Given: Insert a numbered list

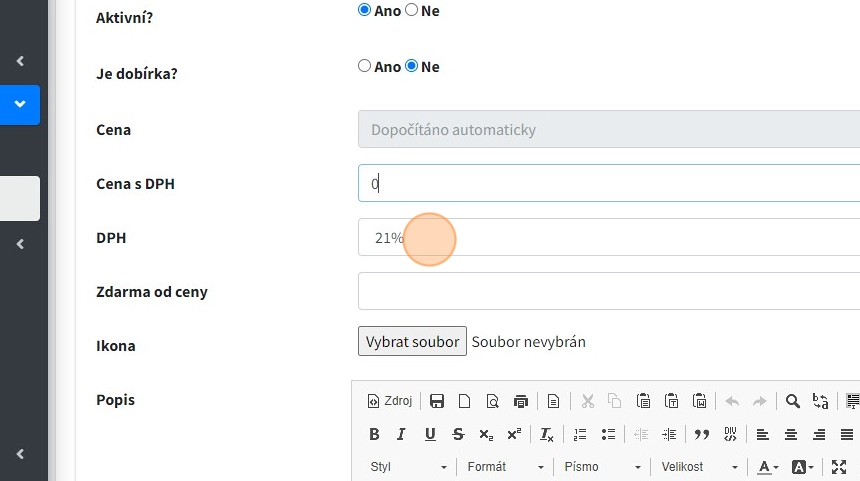Looking at the screenshot, I should (580, 434).
